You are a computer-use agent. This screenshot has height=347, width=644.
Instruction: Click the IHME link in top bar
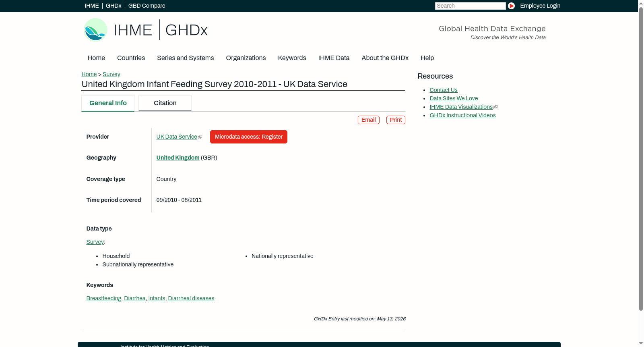click(92, 6)
